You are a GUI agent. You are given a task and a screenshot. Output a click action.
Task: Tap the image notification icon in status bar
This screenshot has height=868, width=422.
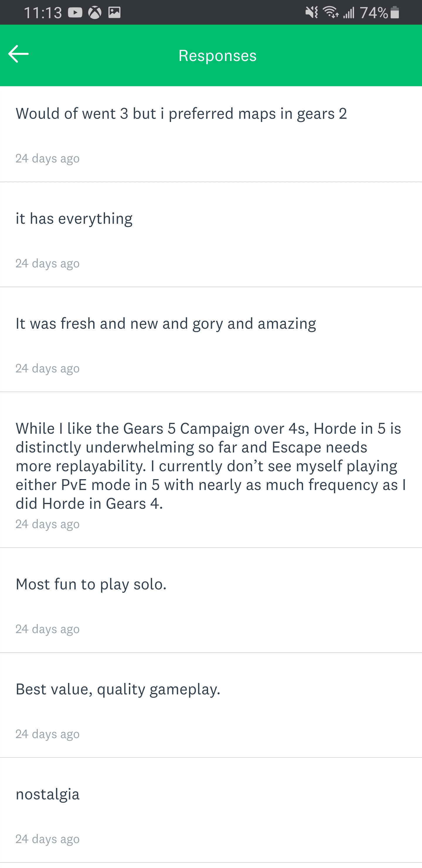pyautogui.click(x=115, y=13)
